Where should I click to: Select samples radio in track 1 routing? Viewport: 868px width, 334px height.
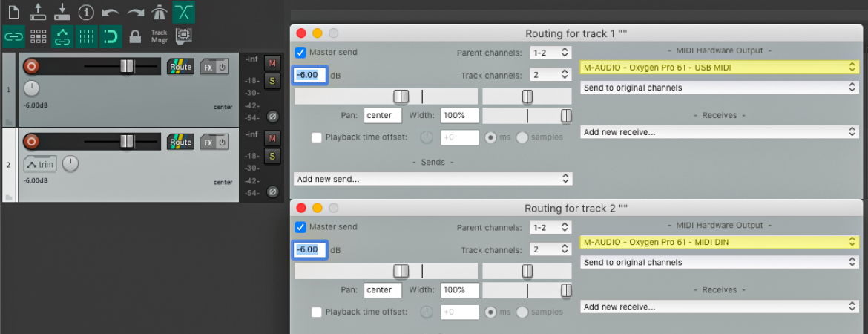coord(522,137)
